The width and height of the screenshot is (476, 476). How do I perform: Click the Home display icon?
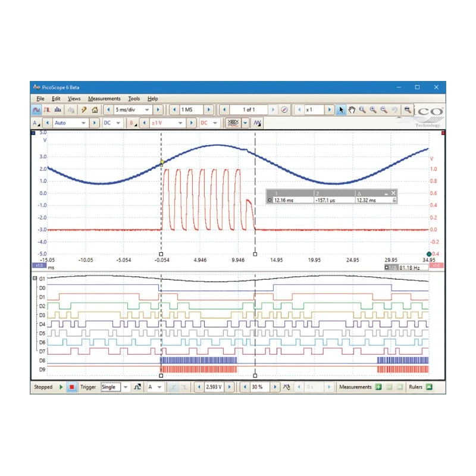[95, 110]
